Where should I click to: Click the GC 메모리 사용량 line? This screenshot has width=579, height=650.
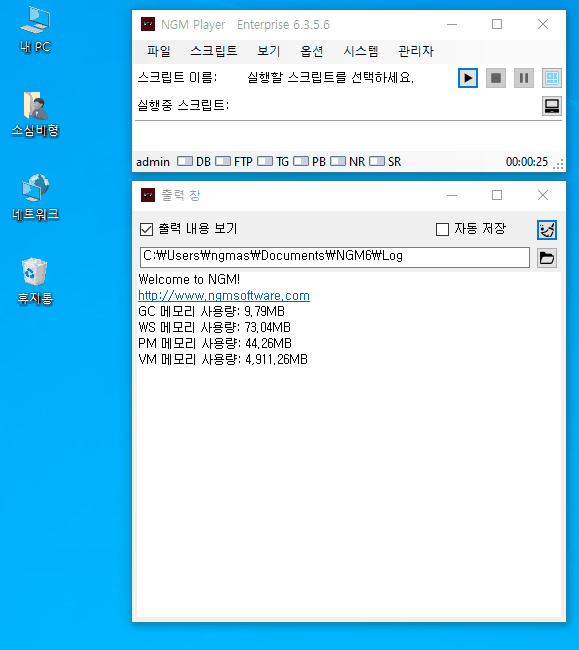tap(211, 311)
